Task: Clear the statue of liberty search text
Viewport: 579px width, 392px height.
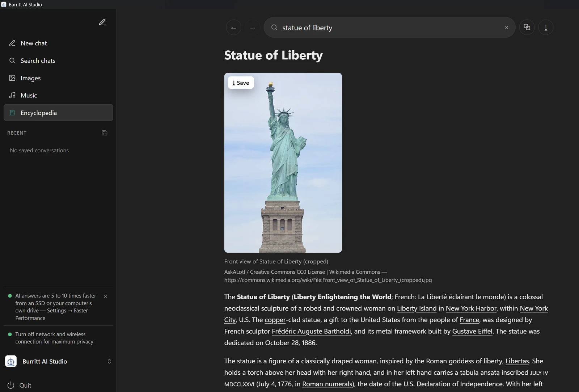Action: point(506,28)
